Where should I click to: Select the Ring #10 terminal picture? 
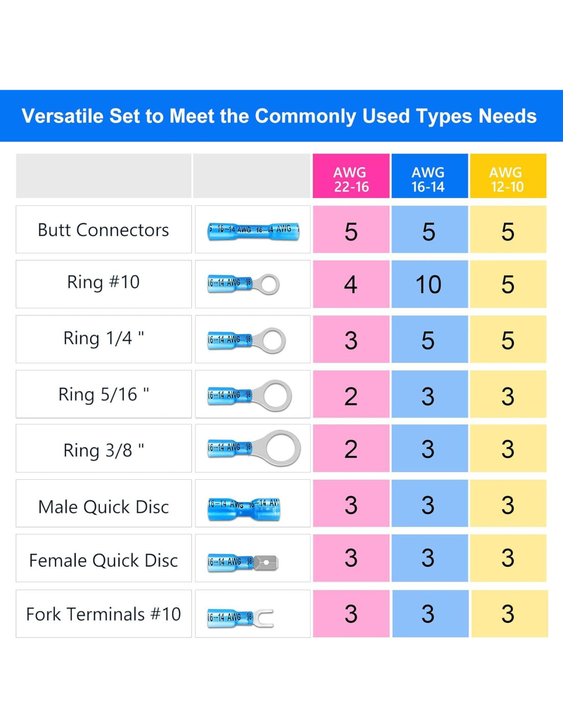244,284
